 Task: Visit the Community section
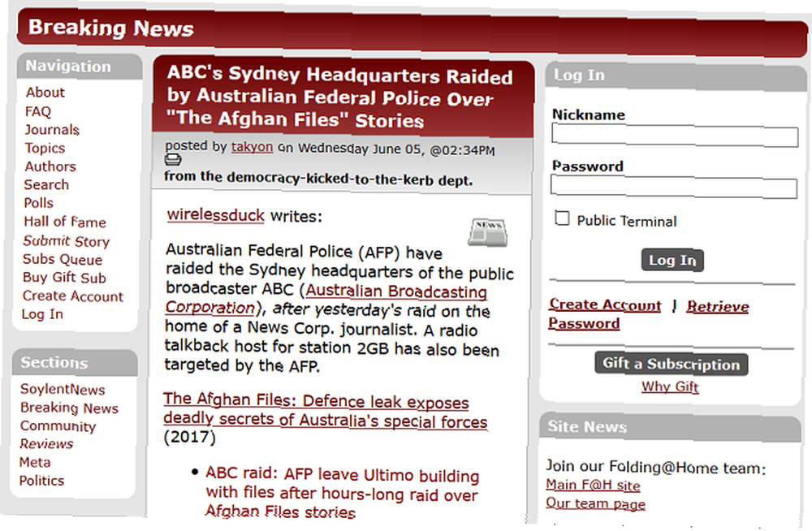click(58, 425)
